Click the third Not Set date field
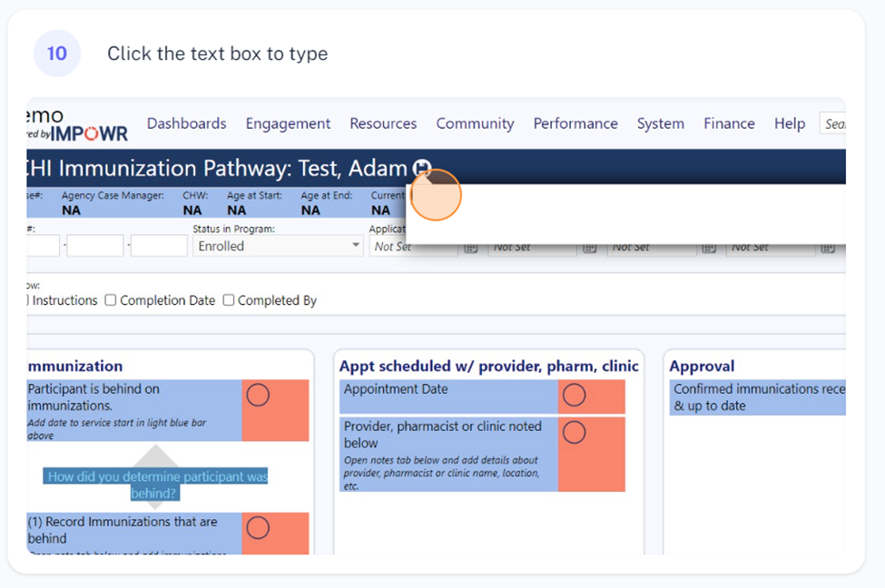The image size is (885, 588). coord(652,248)
